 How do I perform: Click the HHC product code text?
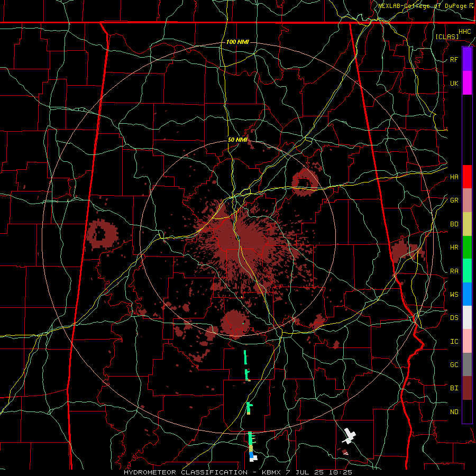coord(465,32)
